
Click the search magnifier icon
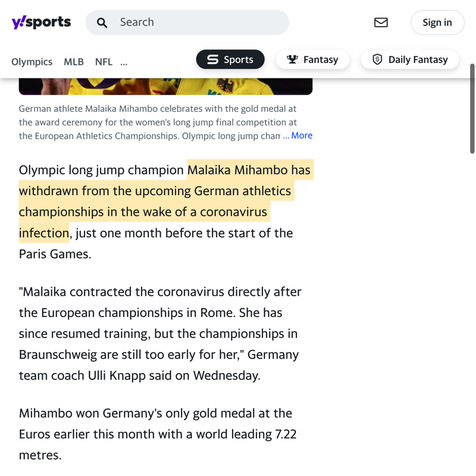click(x=102, y=23)
